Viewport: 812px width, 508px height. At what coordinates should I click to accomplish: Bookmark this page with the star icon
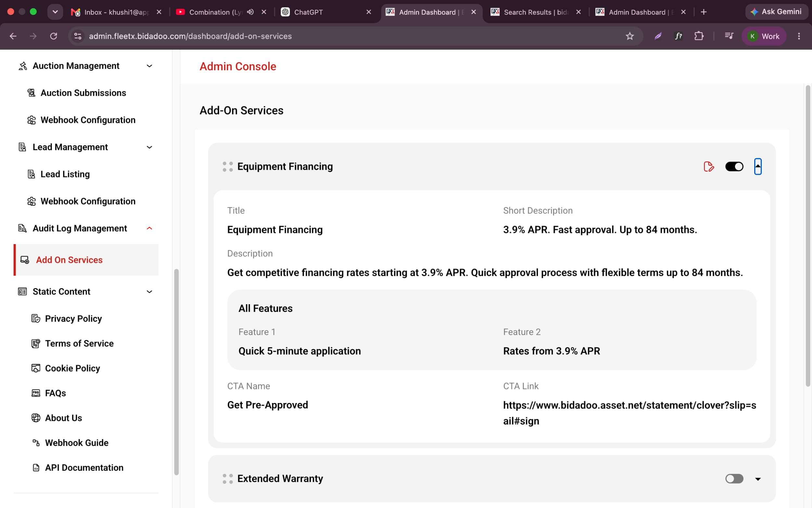coord(629,36)
